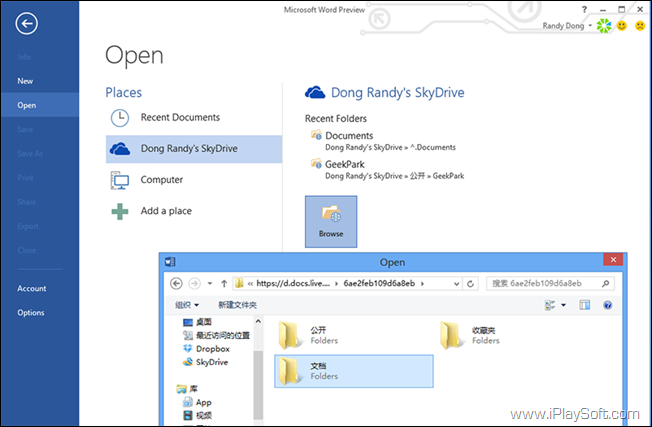Click the https://d.docs.live path segment

[x=293, y=284]
